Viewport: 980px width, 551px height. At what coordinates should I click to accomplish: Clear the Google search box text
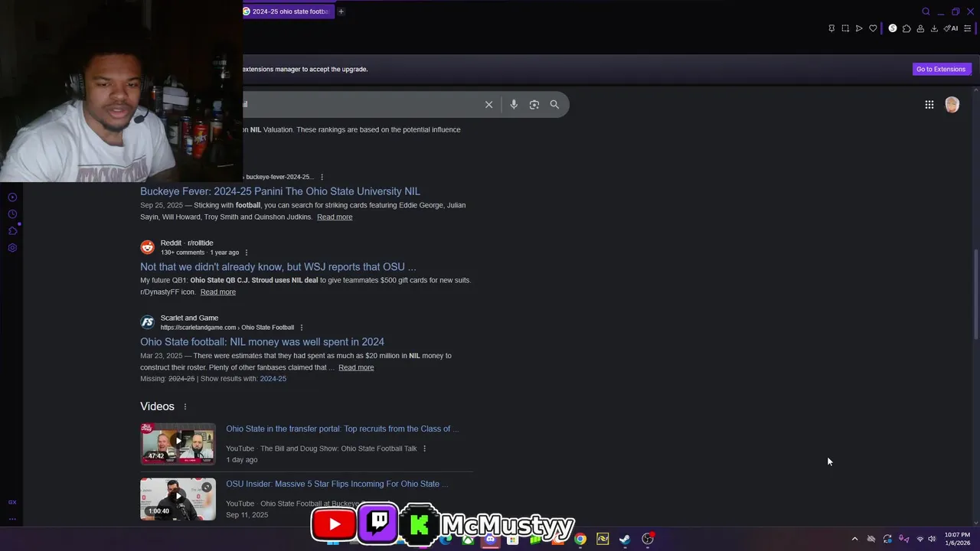click(488, 105)
